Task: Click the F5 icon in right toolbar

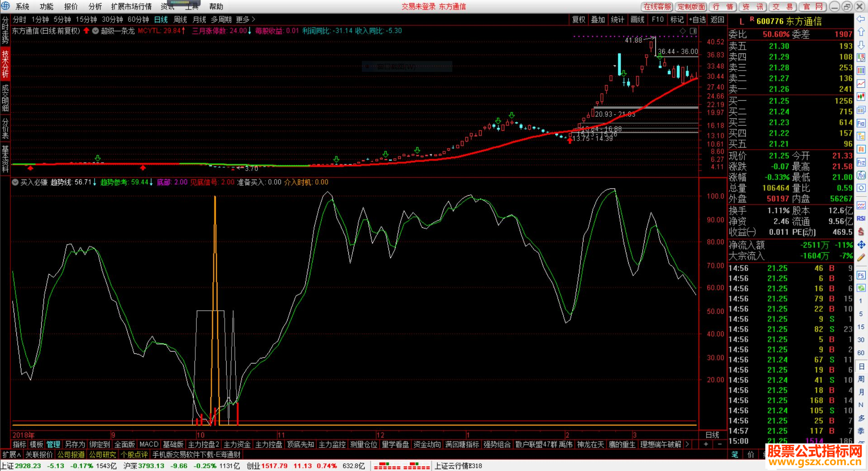Action: pos(861,275)
